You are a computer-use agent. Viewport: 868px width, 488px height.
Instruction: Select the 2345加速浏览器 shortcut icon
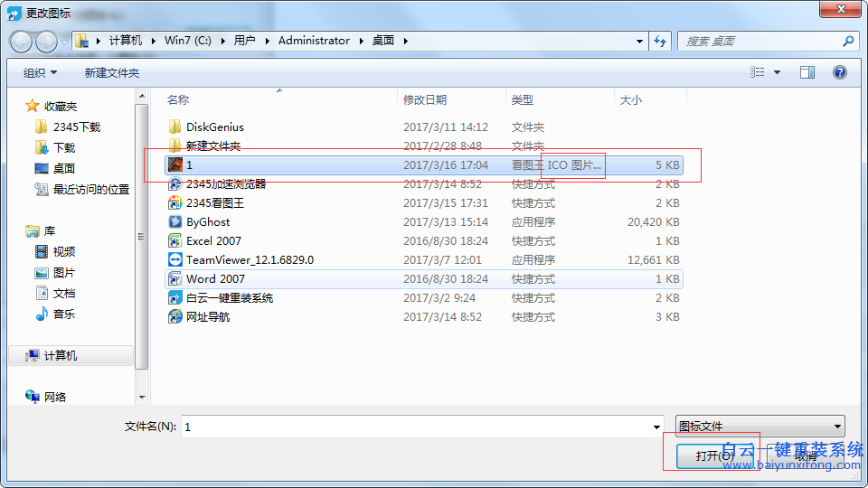pos(175,183)
